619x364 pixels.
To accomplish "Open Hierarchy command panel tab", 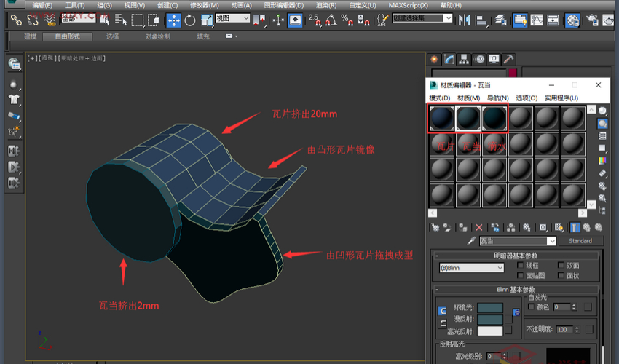I will tap(464, 59).
